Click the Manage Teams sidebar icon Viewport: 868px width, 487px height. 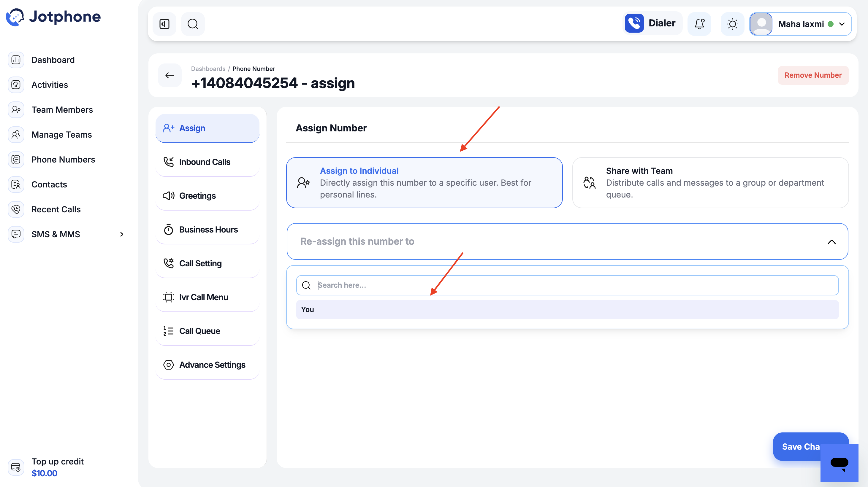(16, 135)
